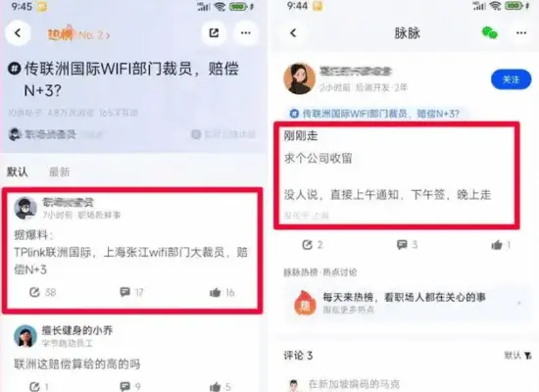This screenshot has height=392, width=539.
Task: Open the poster's avatar beside 关注 button
Action: point(300,78)
